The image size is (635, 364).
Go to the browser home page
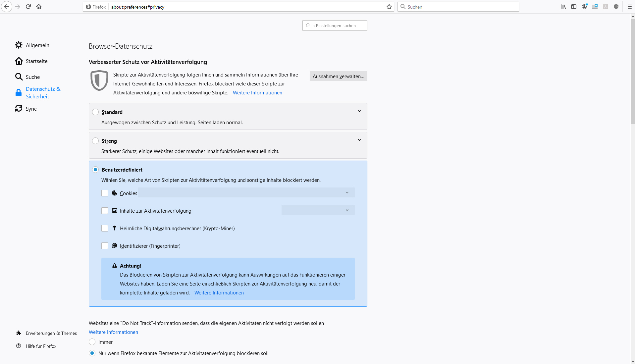(39, 7)
